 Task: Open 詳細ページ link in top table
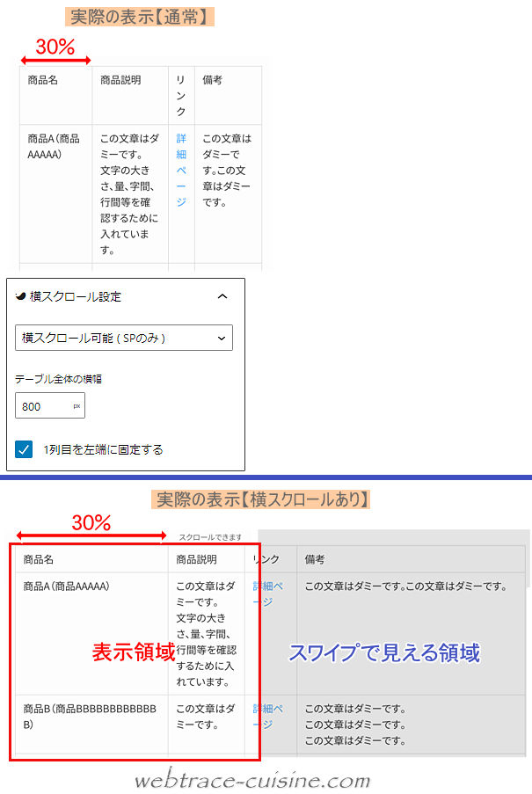coord(181,171)
